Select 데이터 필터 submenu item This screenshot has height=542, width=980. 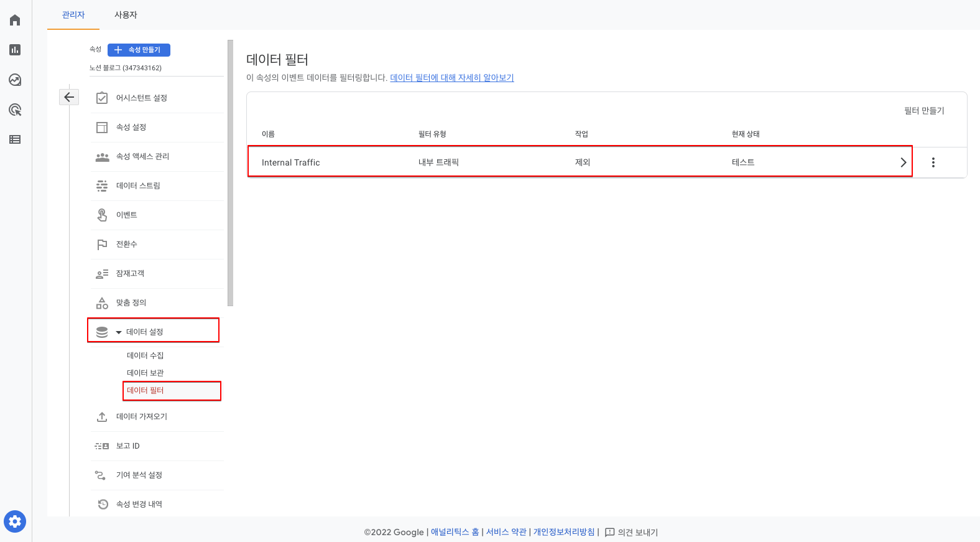click(x=146, y=390)
